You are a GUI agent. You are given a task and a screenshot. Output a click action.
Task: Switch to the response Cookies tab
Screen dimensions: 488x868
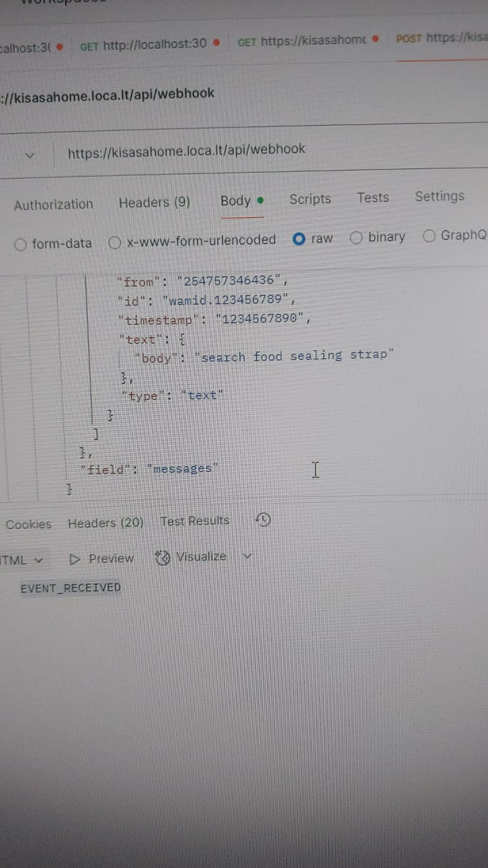pos(28,524)
